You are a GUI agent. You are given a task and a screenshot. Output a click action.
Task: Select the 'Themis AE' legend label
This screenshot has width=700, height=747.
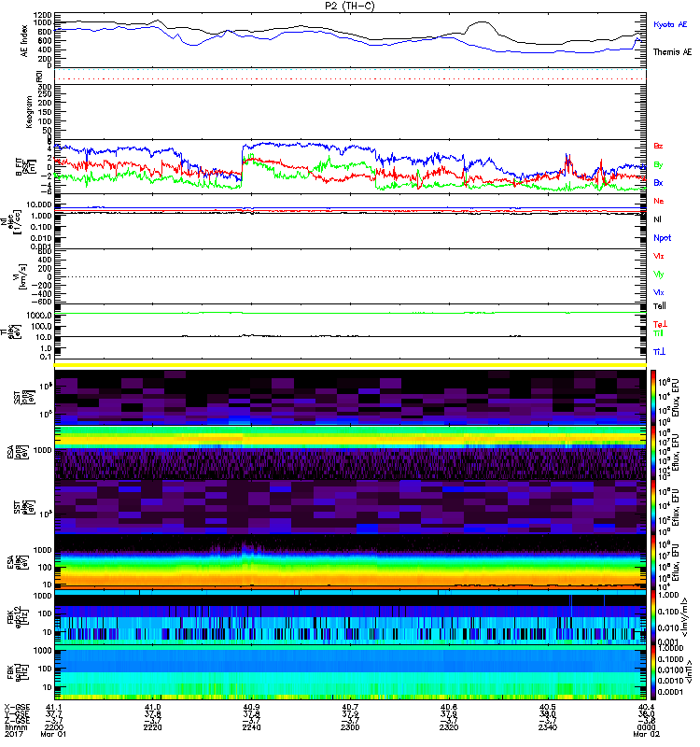tap(672, 52)
